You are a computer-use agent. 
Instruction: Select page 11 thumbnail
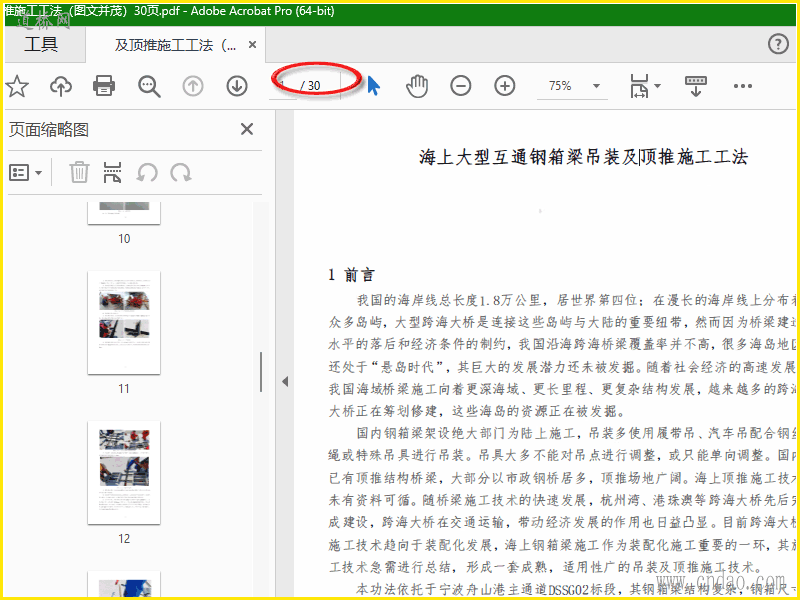coord(124,323)
